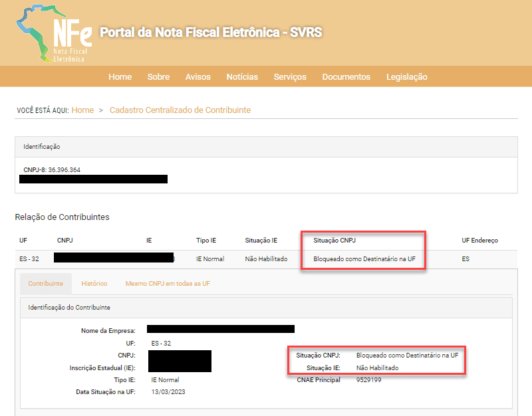Click the CNAE Principal label
The width and height of the screenshot is (532, 416).
[319, 380]
